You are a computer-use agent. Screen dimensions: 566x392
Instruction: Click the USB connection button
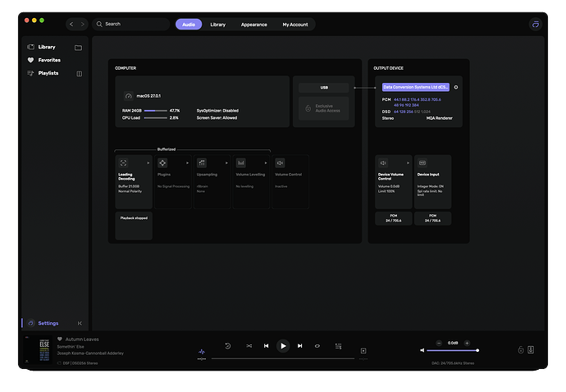(x=324, y=88)
